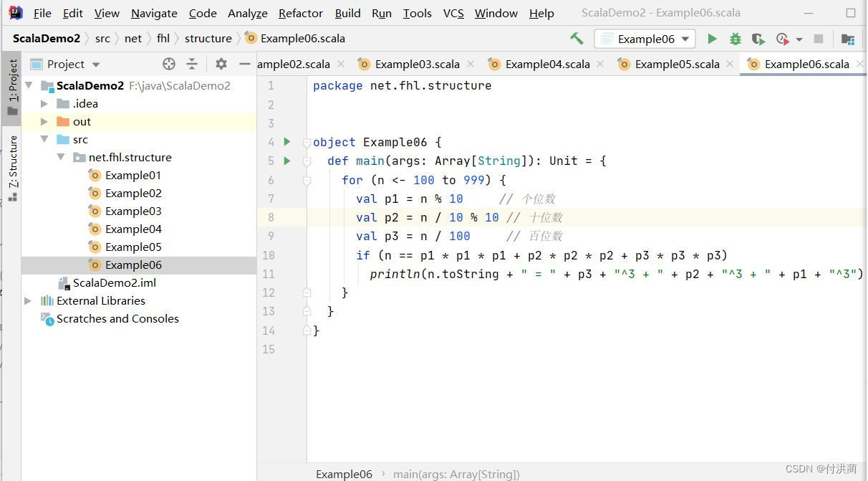868x481 pixels.
Task: Click the IntelliJ IDEA logo icon
Action: (15, 13)
